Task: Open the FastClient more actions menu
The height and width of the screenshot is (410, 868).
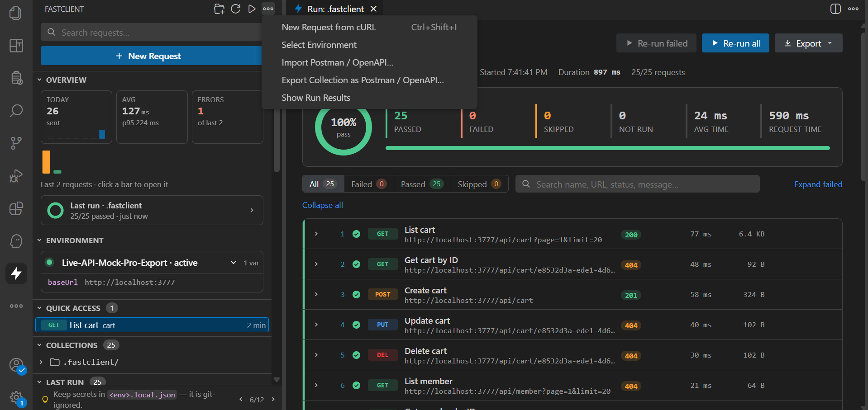Action: tap(268, 9)
